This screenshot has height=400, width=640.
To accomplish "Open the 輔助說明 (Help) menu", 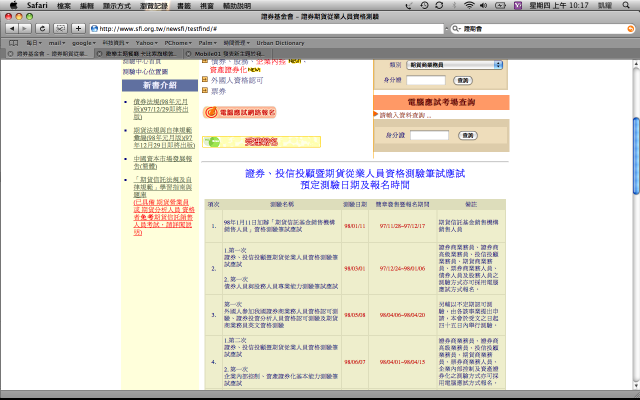I will [237, 6].
